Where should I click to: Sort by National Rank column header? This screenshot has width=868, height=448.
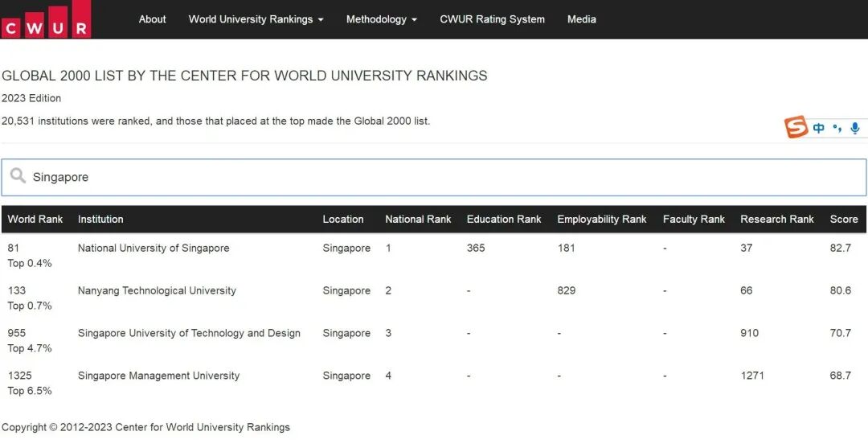[x=418, y=220]
